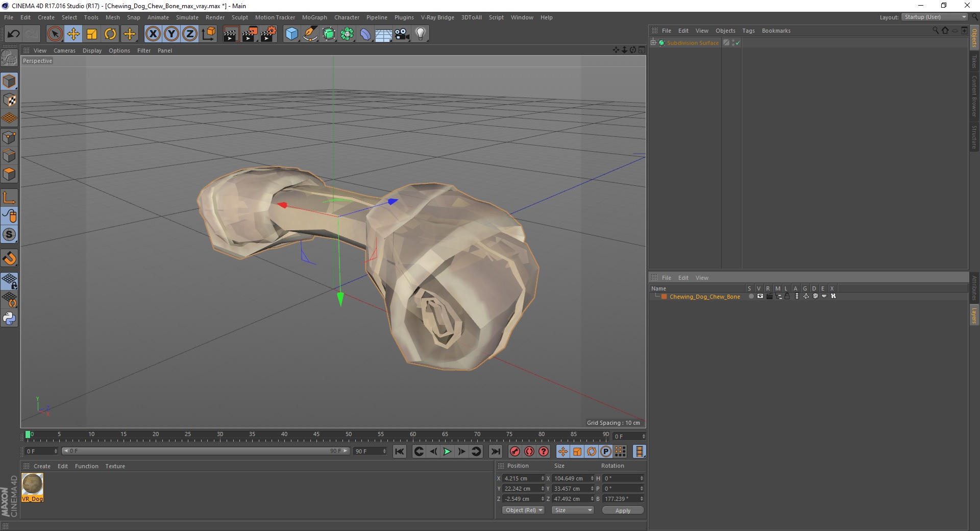Open the Layout Startup (User) dropdown

pyautogui.click(x=935, y=17)
